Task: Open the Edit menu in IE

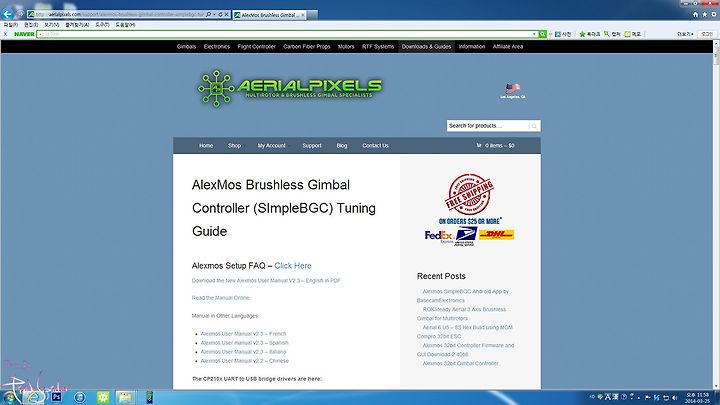Action: [x=31, y=25]
